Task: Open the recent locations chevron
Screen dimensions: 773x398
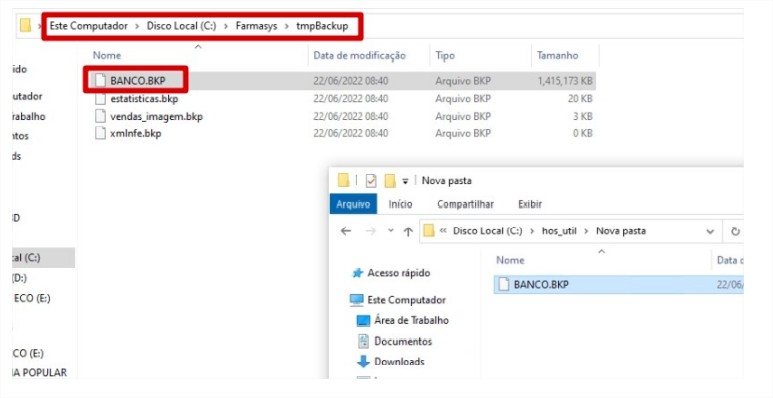Action: [x=391, y=231]
